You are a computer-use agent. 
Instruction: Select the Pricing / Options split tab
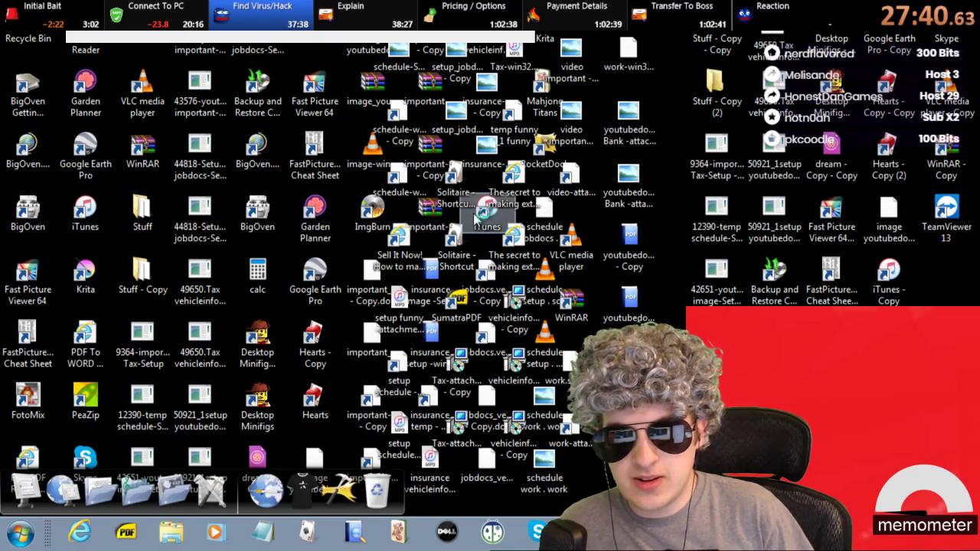point(470,15)
